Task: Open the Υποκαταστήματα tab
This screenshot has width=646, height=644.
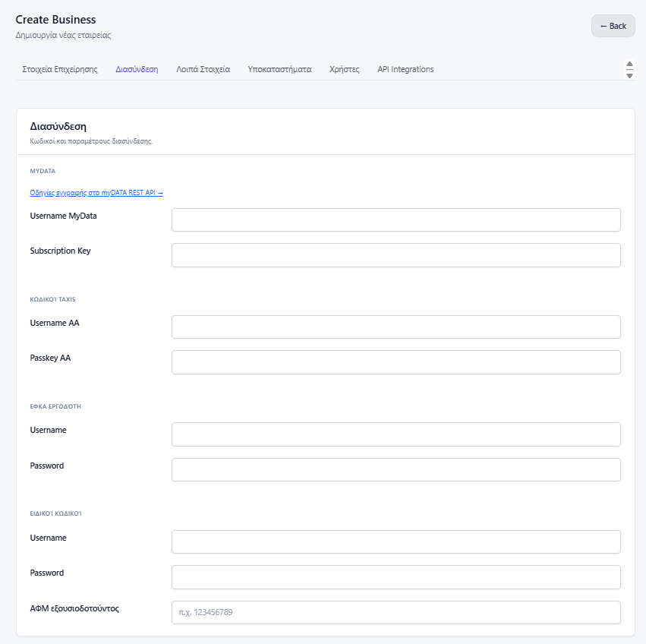Action: coord(280,69)
